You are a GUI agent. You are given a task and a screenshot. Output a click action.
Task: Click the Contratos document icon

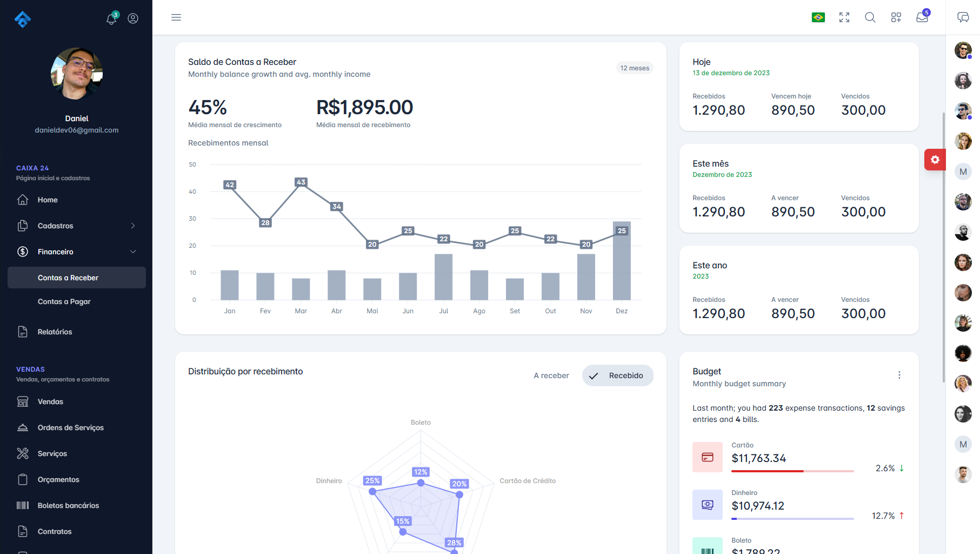coord(23,531)
